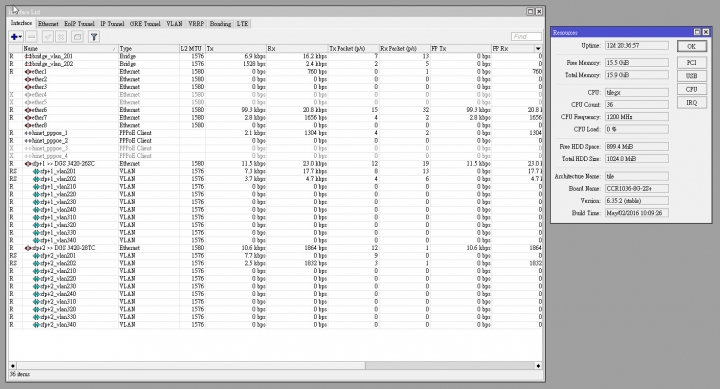
Task: Open the VRRP tab
Action: click(x=196, y=23)
